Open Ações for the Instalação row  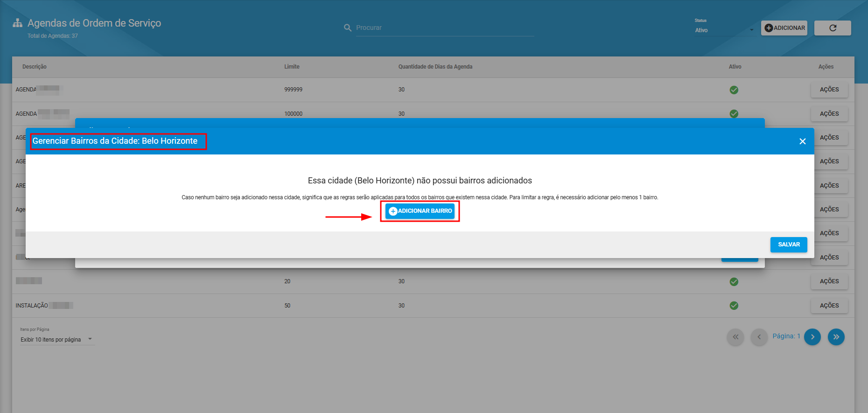(829, 306)
